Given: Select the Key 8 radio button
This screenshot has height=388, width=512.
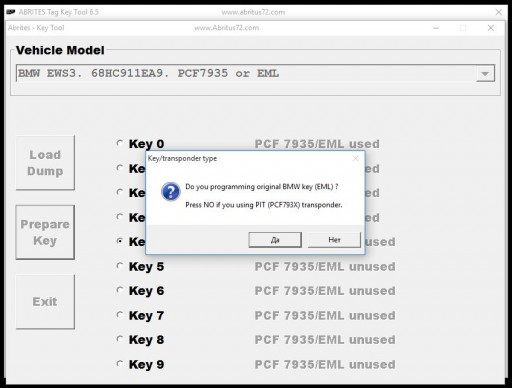Looking at the screenshot, I should [120, 339].
